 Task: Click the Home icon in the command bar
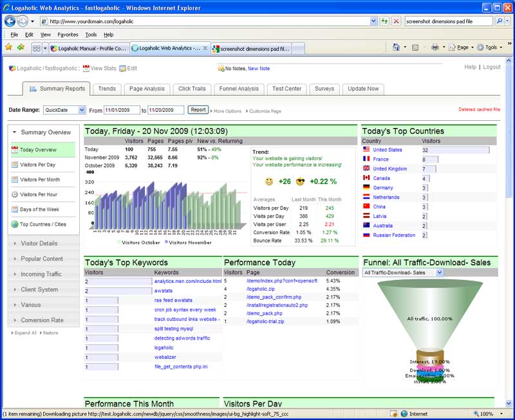point(396,47)
